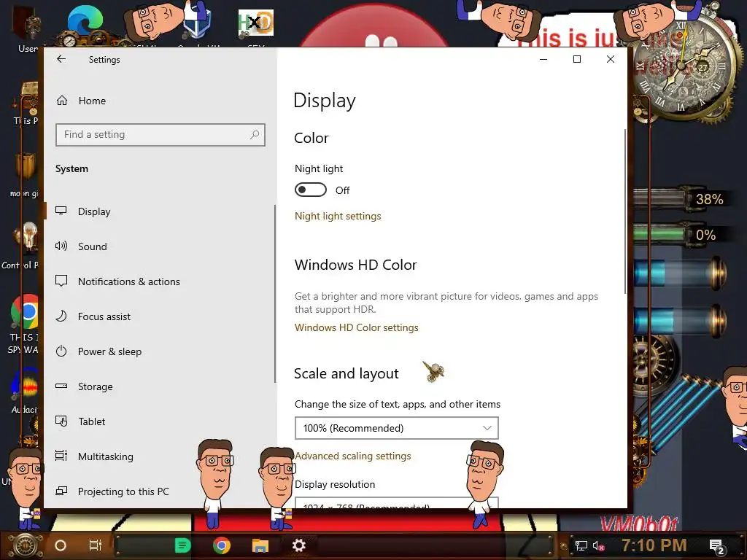The width and height of the screenshot is (747, 560).
Task: Open the steampunk Start button on taskbar
Action: 25,545
